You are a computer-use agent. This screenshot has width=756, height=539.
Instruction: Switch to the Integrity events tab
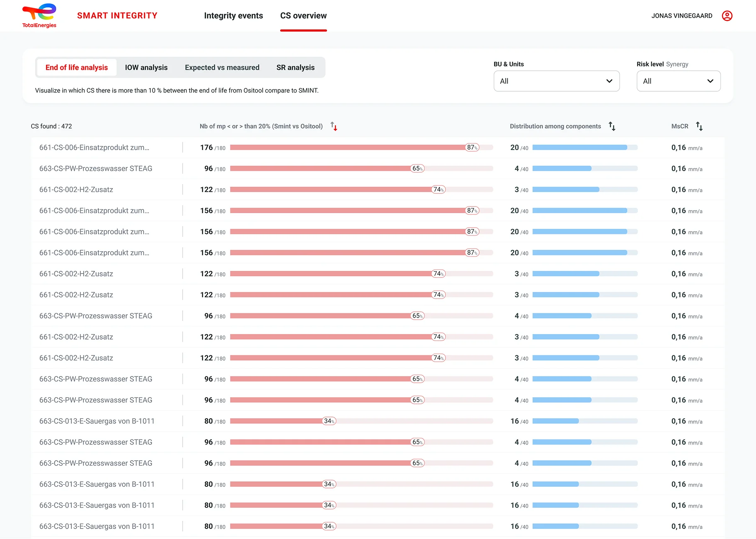tap(233, 16)
